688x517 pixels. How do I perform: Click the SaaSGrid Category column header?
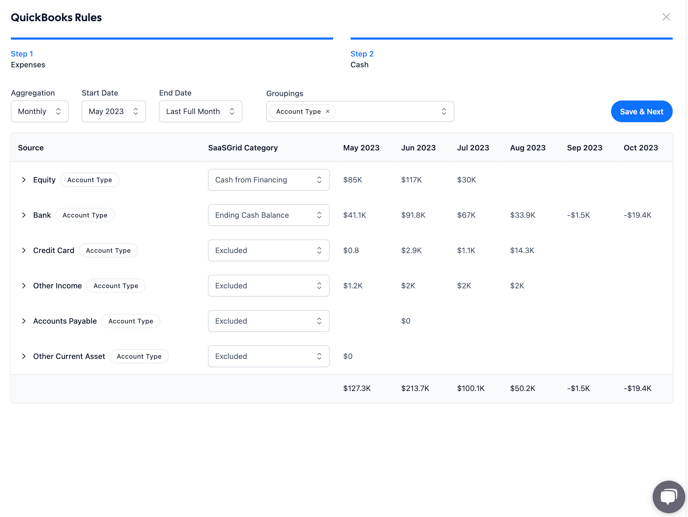243,148
